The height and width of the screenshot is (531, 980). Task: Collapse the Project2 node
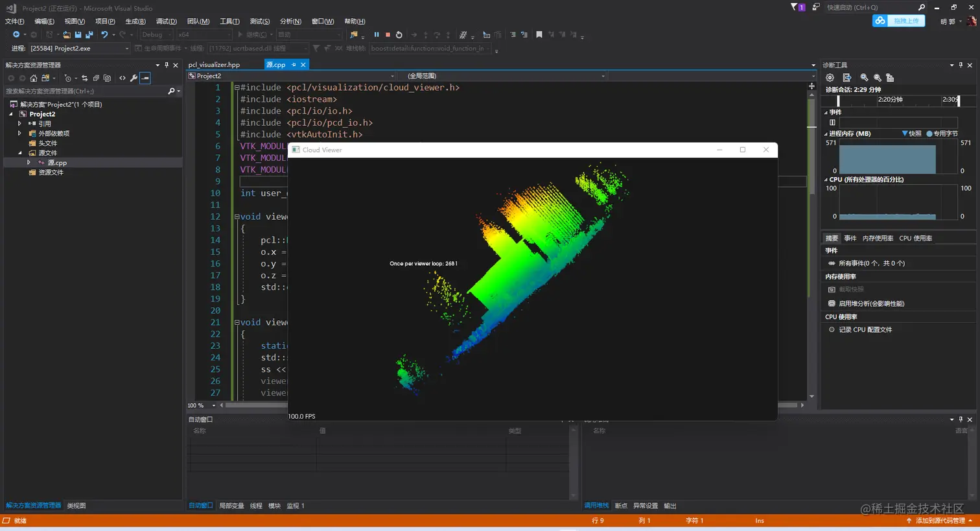10,114
